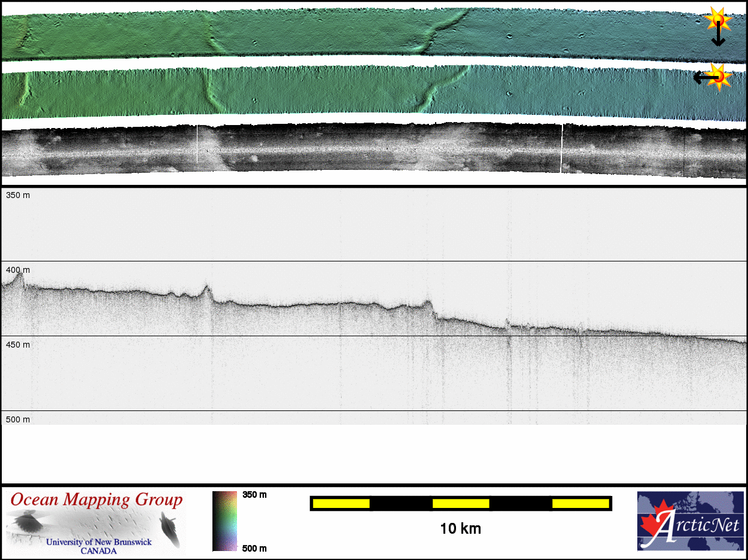Click the top sun-illuminated bathymetry strip
The width and height of the screenshot is (748, 560).
pos(359,33)
